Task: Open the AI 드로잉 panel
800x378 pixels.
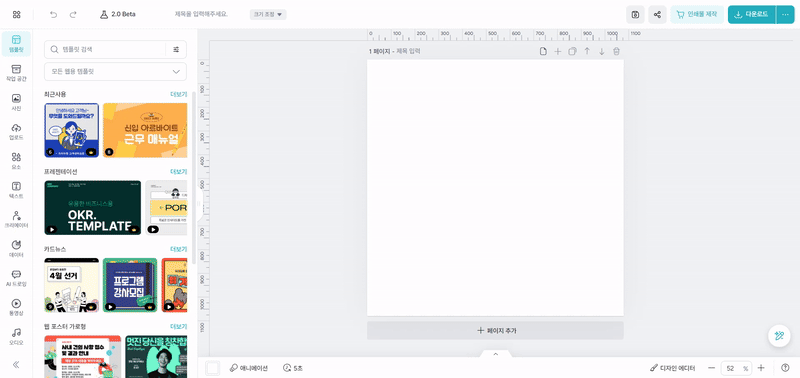Action: (x=16, y=278)
